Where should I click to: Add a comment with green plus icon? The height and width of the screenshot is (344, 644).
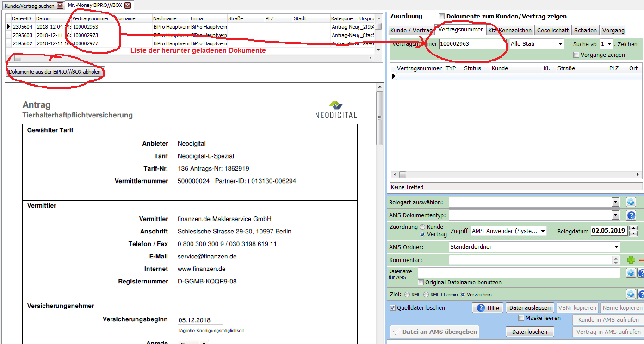click(631, 260)
